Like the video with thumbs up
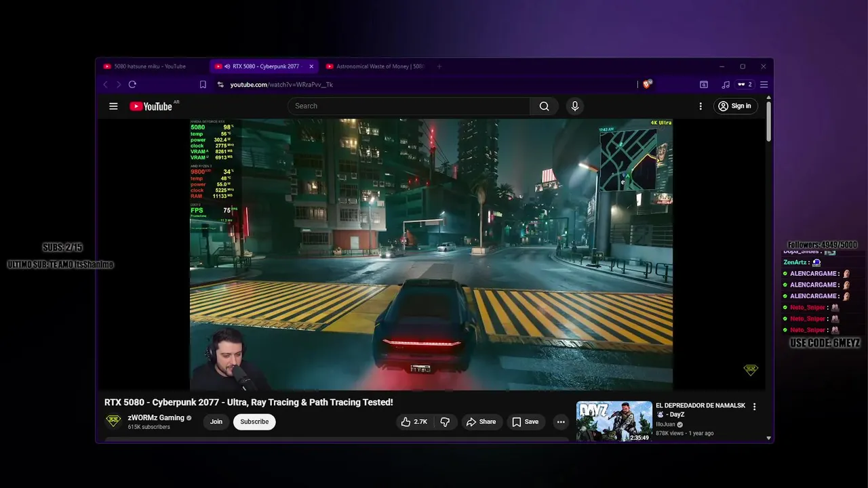Screen dimensions: 868x488 tap(414, 422)
